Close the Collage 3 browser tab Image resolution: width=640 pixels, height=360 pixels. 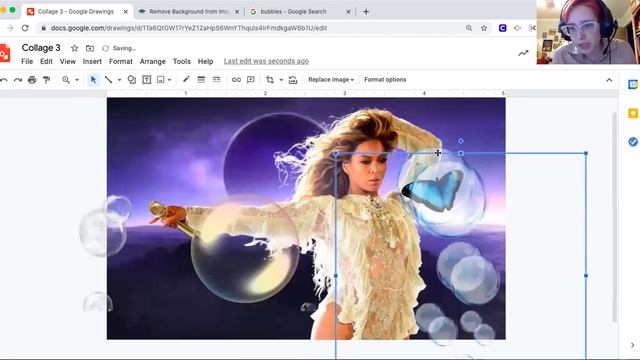[126, 12]
